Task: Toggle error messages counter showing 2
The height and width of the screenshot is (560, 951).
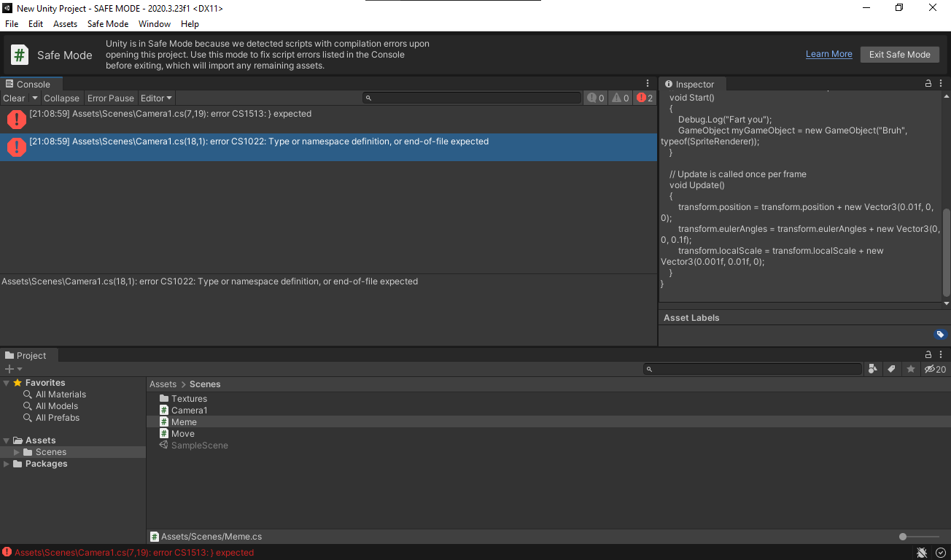Action: point(645,98)
